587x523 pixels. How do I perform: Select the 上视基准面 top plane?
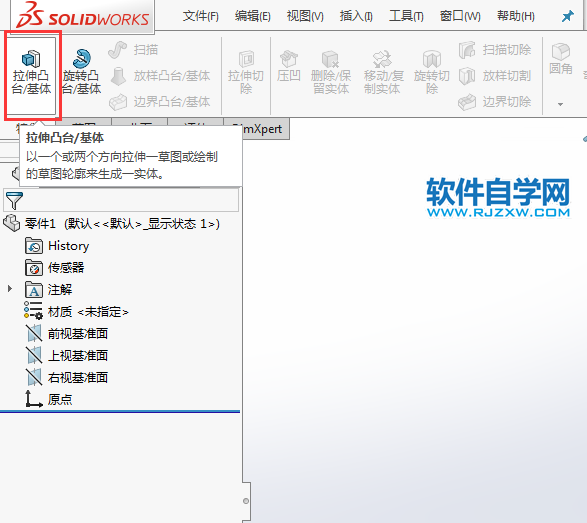67,355
